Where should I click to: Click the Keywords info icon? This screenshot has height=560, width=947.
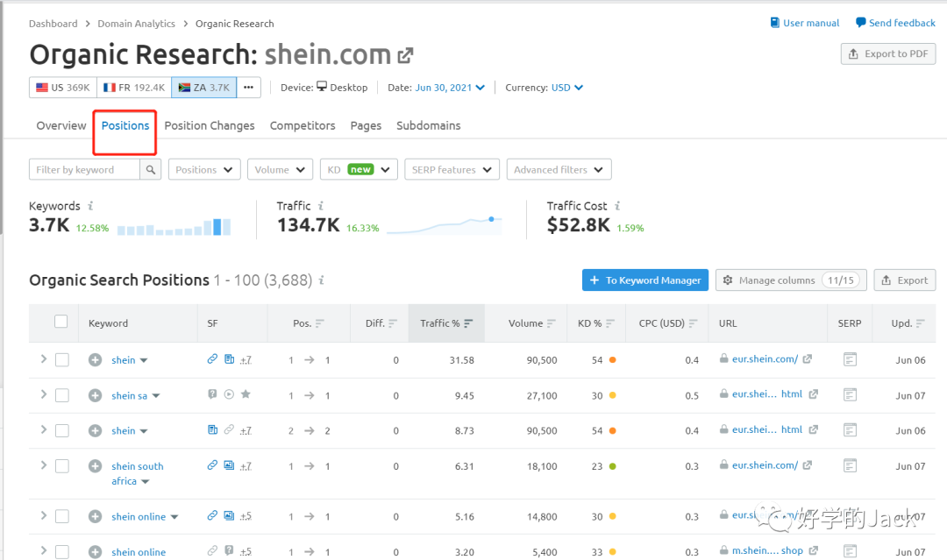(90, 206)
